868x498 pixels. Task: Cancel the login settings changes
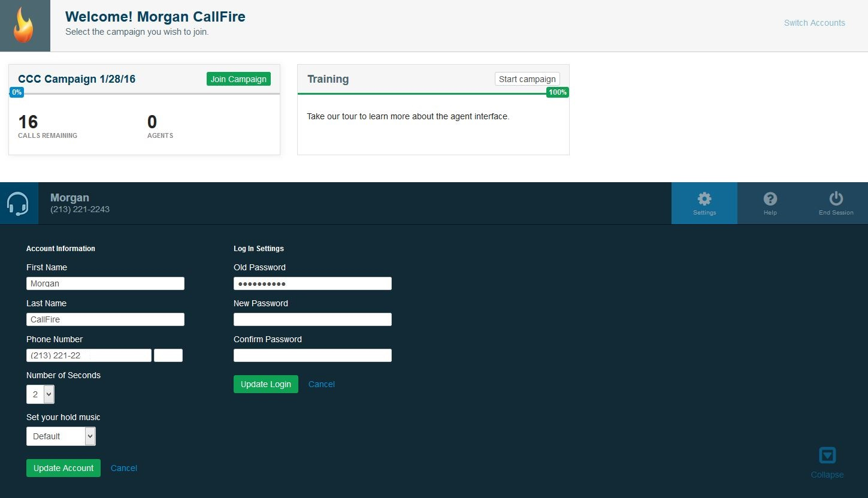(321, 384)
